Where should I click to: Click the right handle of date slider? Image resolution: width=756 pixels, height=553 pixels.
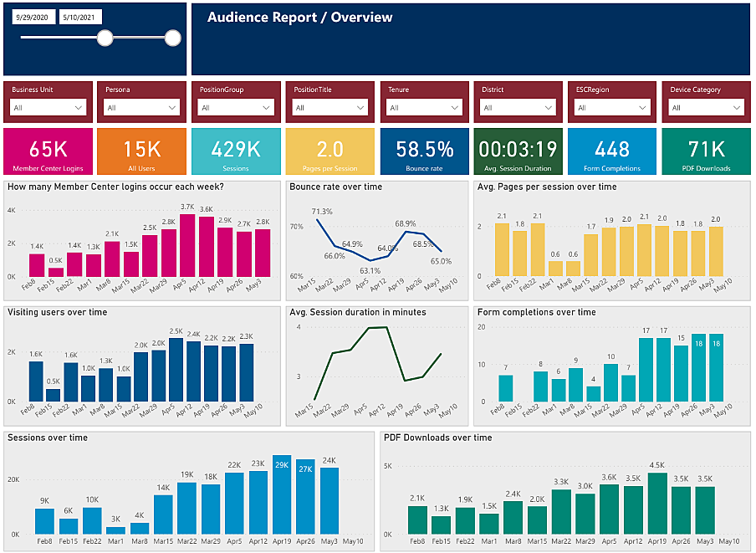(x=173, y=38)
